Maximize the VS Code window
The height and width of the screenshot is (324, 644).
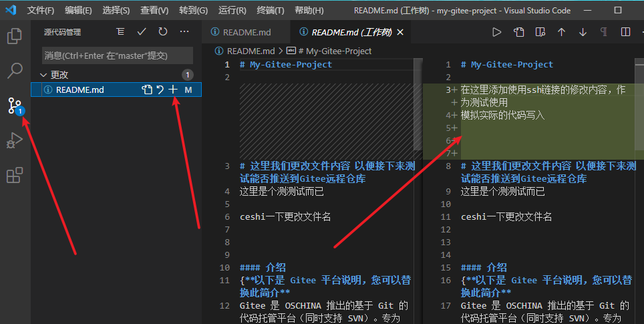click(618, 10)
